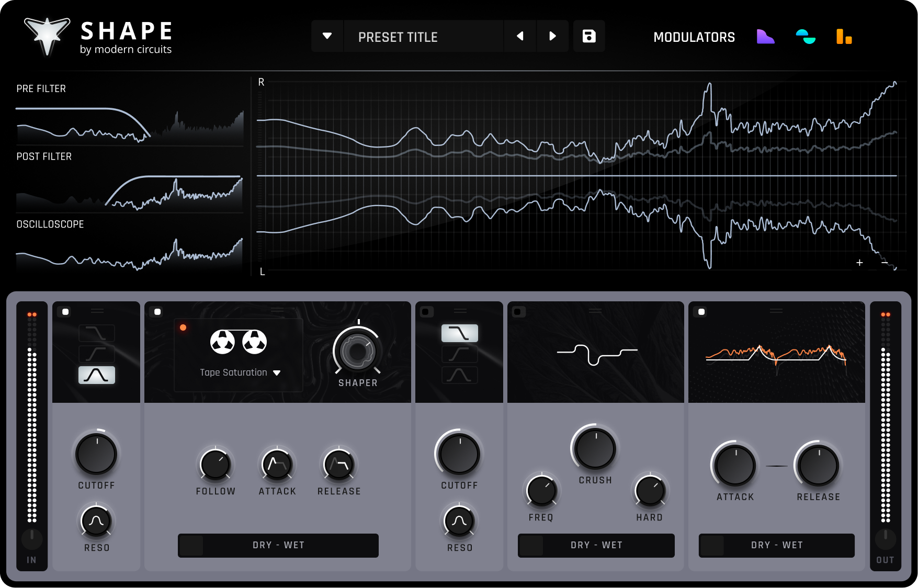Click the orange indicator light in shaper
Screen dimensions: 918x588
click(183, 327)
